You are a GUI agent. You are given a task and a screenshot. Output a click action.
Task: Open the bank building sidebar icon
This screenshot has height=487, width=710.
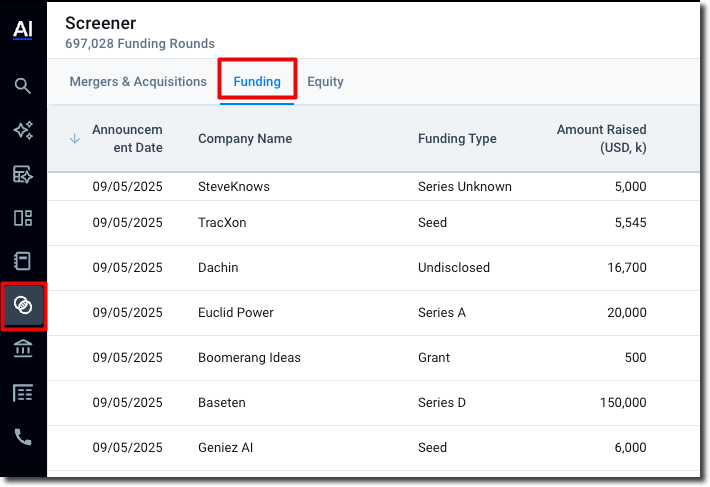tap(23, 348)
